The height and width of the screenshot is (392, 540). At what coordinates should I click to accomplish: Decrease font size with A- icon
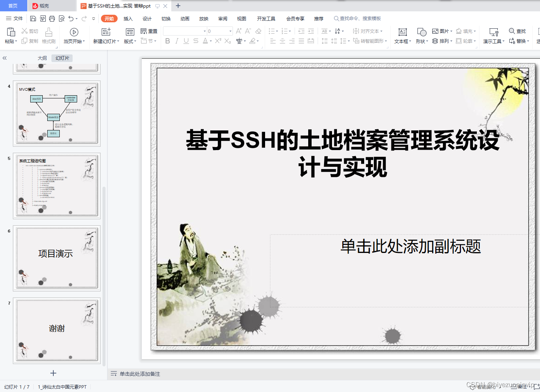(248, 31)
